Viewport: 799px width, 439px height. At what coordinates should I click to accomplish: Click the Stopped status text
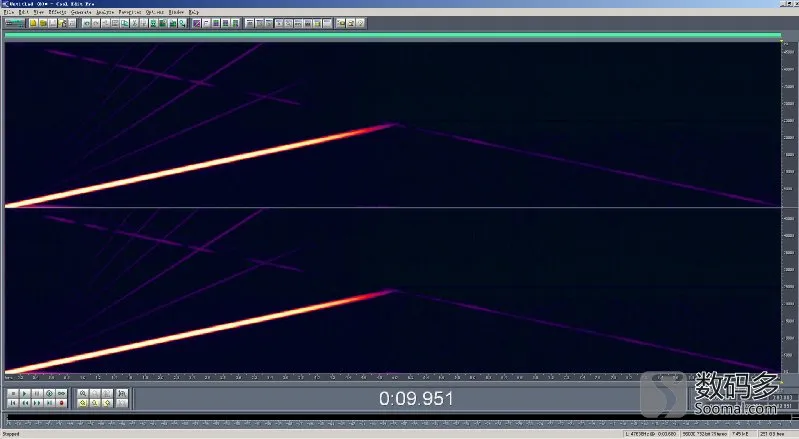click(11, 434)
